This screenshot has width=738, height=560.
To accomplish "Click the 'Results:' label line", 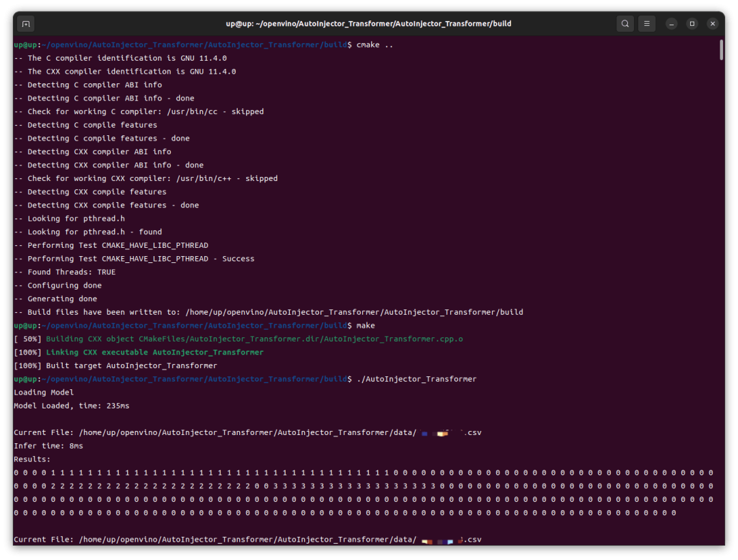I will pyautogui.click(x=32, y=460).
